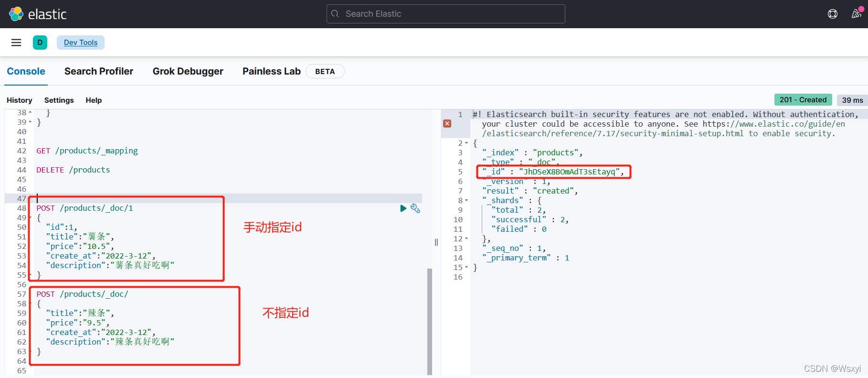This screenshot has height=378, width=868.
Task: Click the "title":"薯条" line
Action: (80, 237)
